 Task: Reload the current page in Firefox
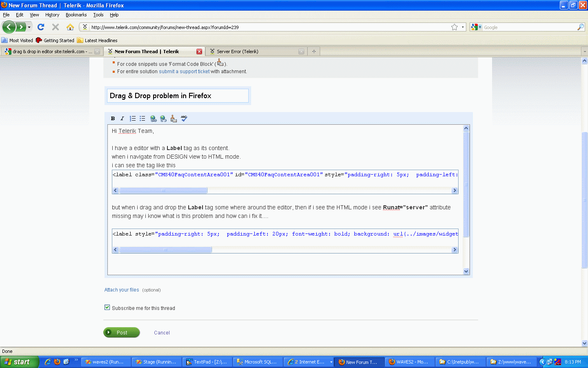(41, 27)
